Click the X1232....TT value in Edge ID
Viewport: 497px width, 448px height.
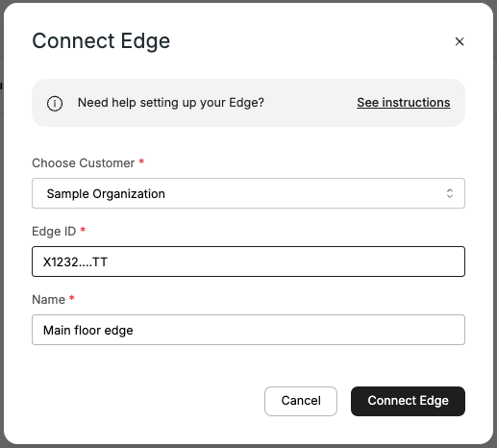[x=75, y=262]
